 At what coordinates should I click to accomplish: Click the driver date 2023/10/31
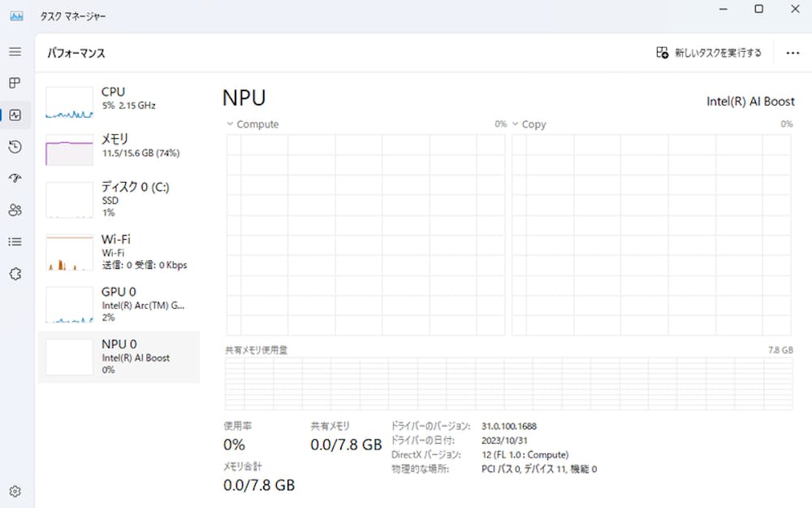(x=504, y=441)
